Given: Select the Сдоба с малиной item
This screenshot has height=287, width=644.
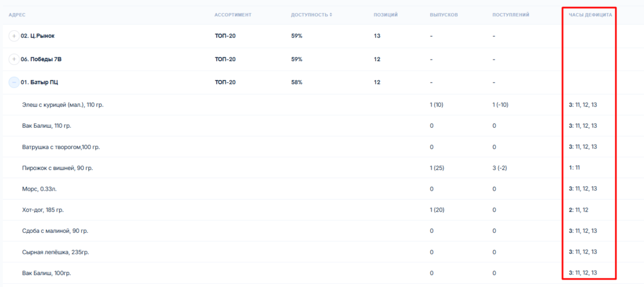Looking at the screenshot, I should [55, 231].
